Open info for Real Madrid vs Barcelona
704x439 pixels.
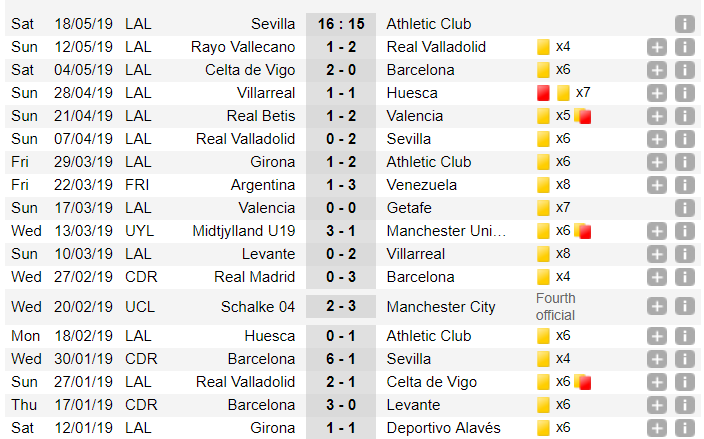tap(684, 277)
